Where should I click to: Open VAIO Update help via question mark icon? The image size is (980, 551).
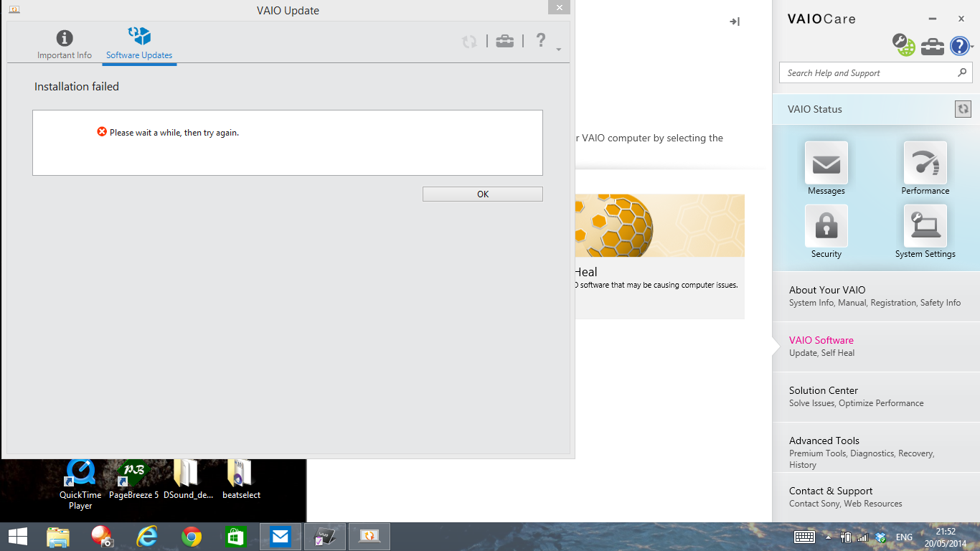[540, 41]
